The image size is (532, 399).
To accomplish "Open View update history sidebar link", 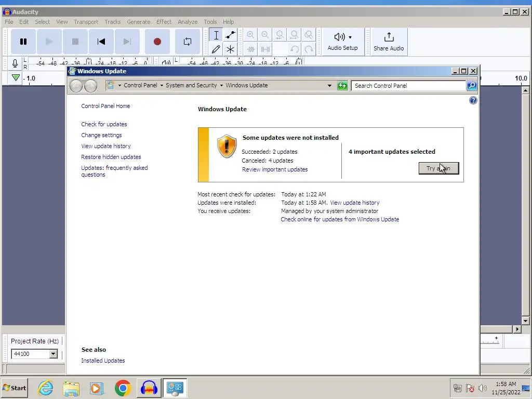I will [x=106, y=146].
